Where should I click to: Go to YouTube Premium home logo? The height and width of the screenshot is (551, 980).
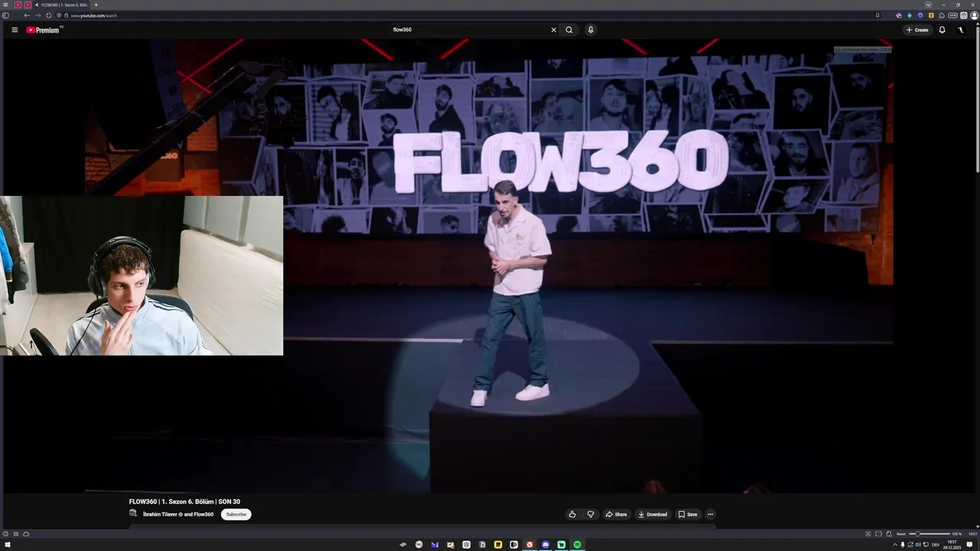coord(44,30)
